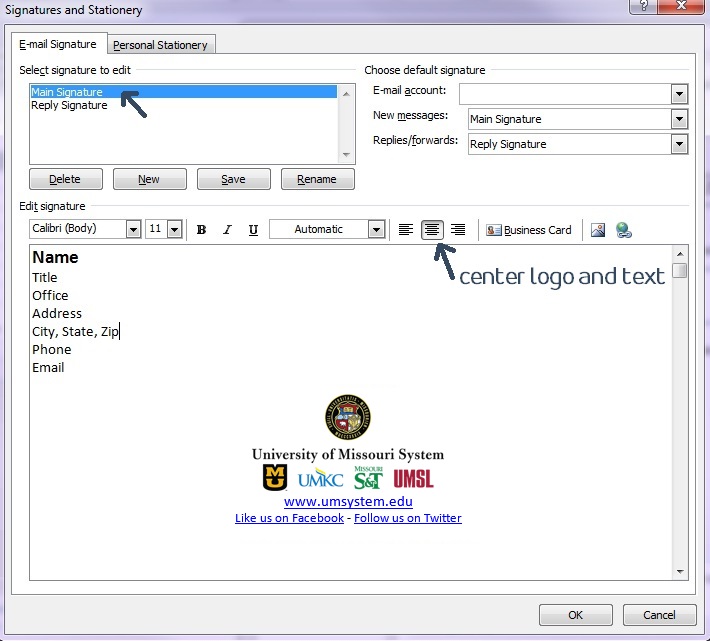Toggle italic formatting in signature editor
Viewport: 710px width, 641px height.
tap(227, 230)
